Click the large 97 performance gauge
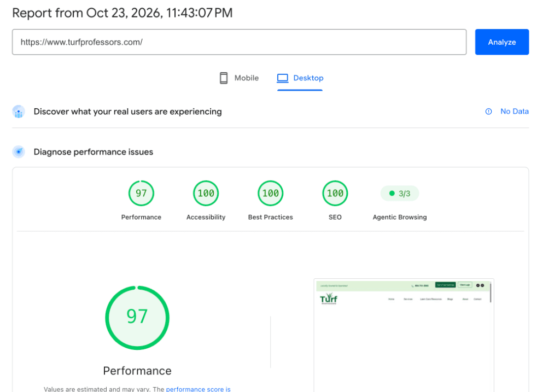 pyautogui.click(x=137, y=318)
